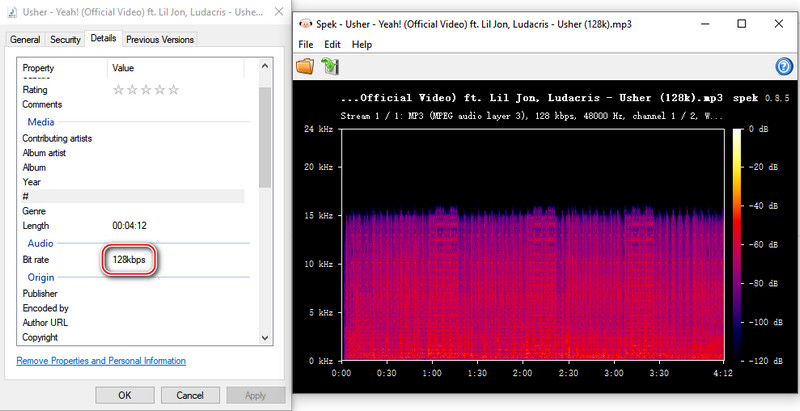This screenshot has height=411, width=800.
Task: Open the Spek help icon in the toolbar
Action: click(x=784, y=66)
